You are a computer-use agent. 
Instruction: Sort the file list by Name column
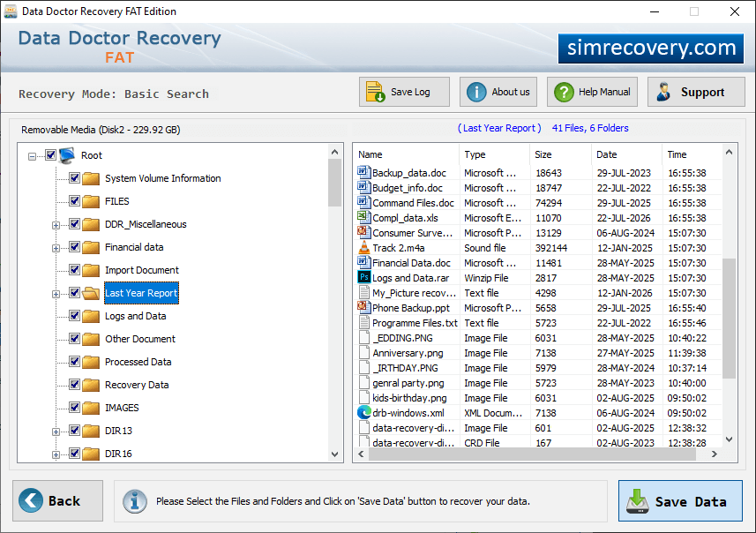[x=406, y=154]
